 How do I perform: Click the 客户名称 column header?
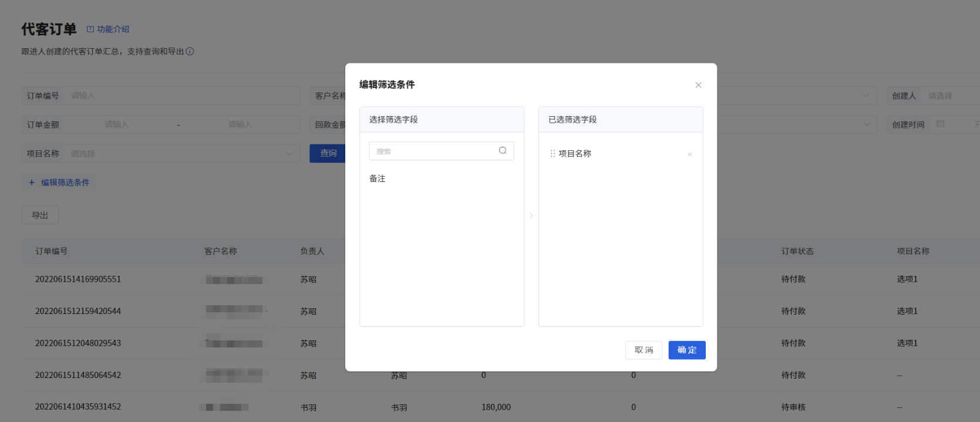coord(221,251)
